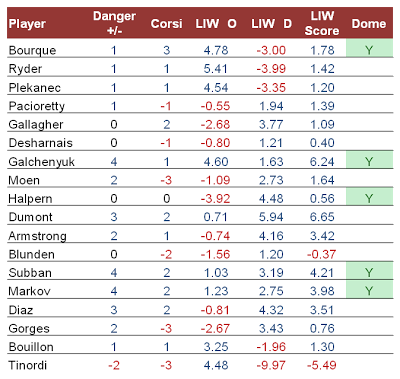Click the Tinordi player name

28,365
